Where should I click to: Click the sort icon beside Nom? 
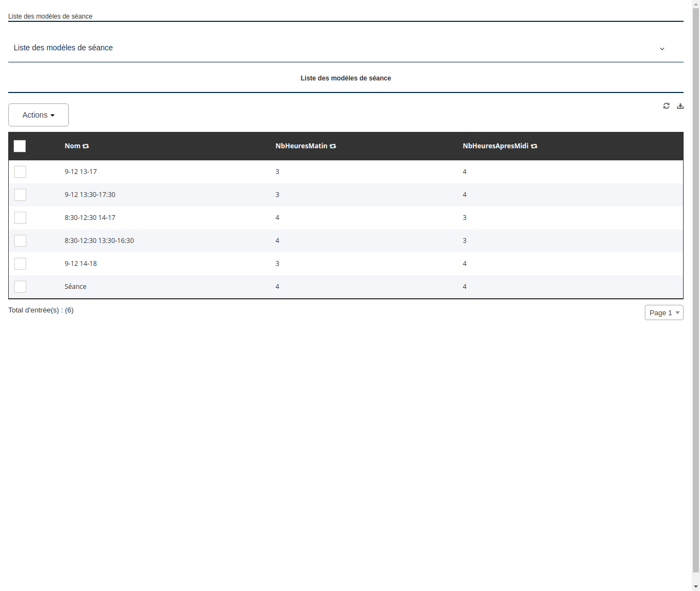coord(86,146)
